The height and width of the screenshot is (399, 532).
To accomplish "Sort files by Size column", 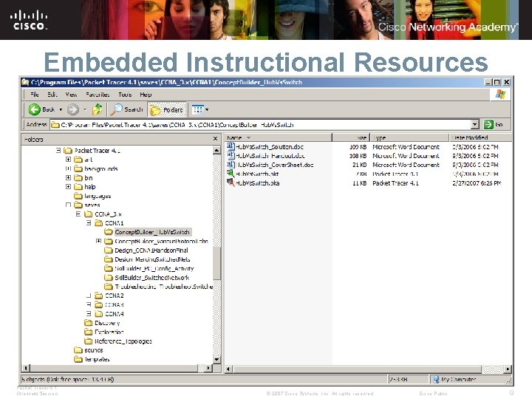I will pyautogui.click(x=350, y=137).
